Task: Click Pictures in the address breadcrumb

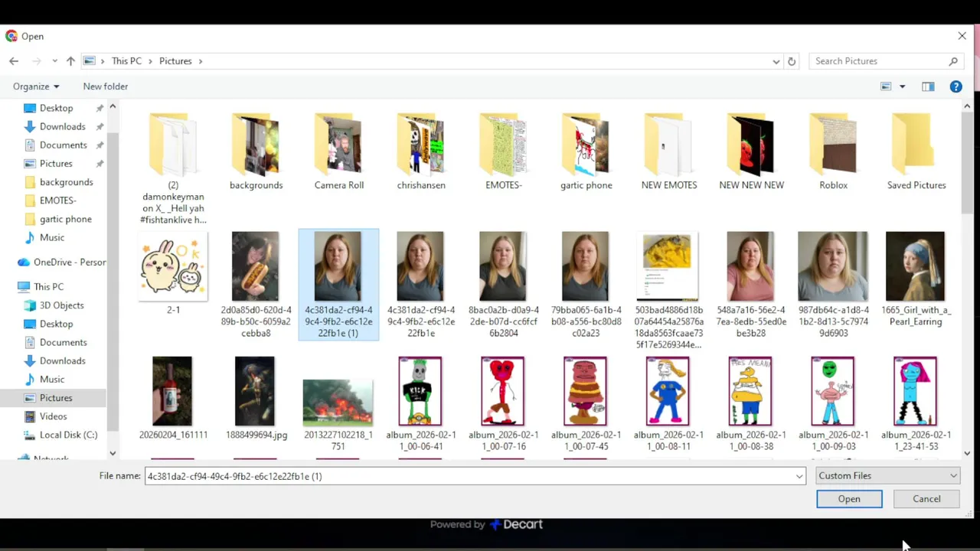Action: click(175, 61)
